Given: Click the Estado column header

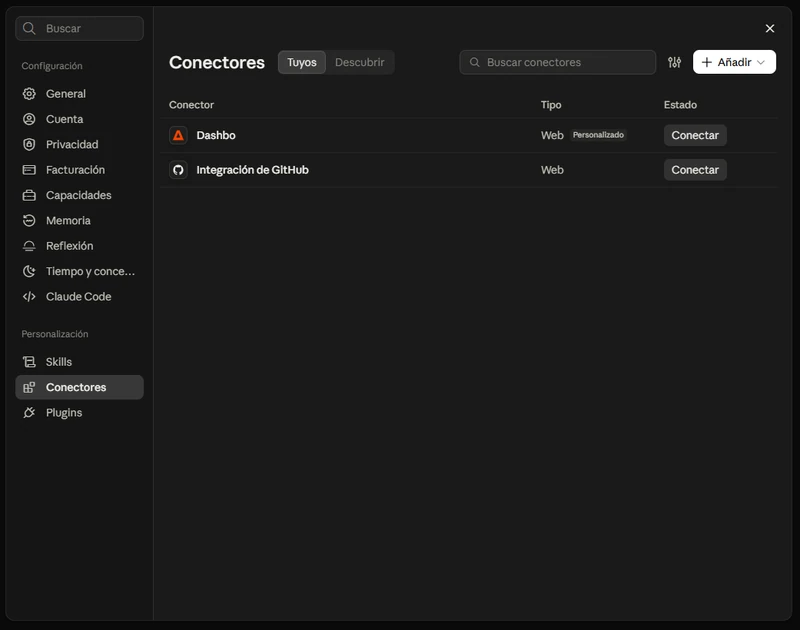Looking at the screenshot, I should (x=680, y=105).
